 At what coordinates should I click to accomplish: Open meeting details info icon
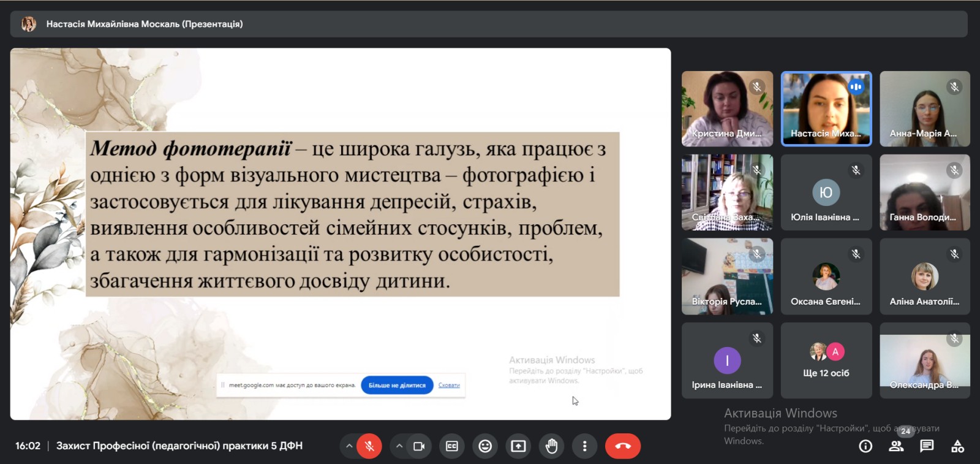(865, 446)
